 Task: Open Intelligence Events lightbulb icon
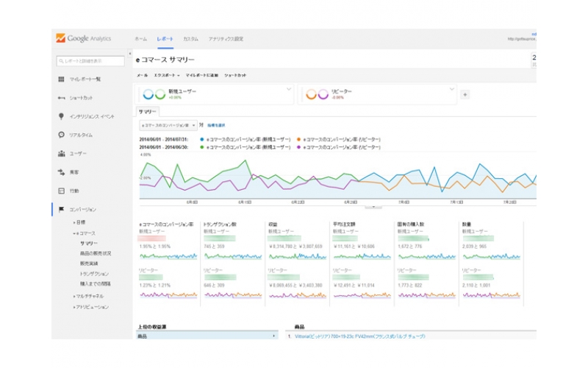[x=61, y=116]
